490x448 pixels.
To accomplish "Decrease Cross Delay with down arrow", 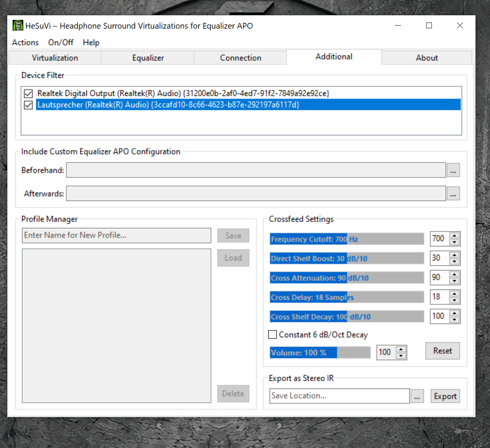I will click(454, 300).
